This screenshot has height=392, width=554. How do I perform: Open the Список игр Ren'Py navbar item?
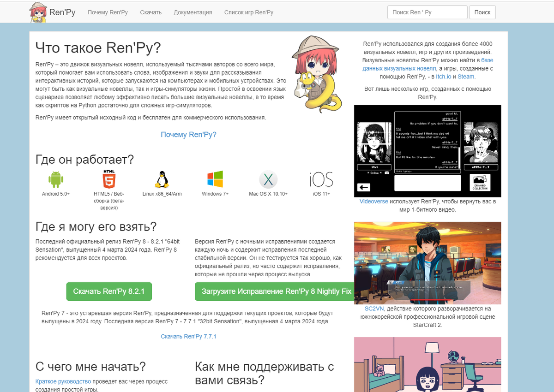click(249, 12)
